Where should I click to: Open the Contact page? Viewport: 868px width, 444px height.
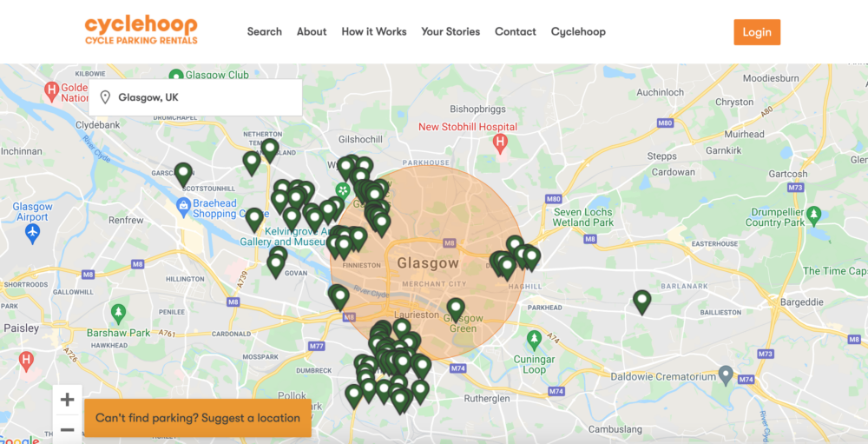[516, 31]
